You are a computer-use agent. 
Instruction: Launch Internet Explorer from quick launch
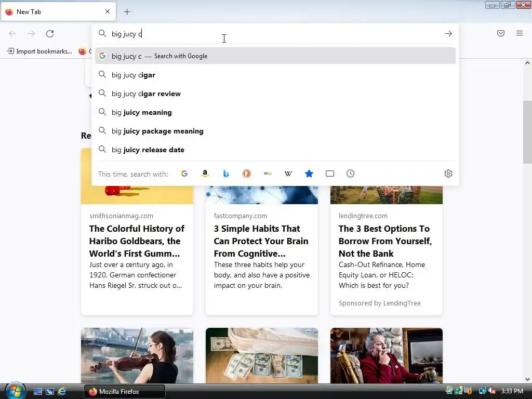62,392
